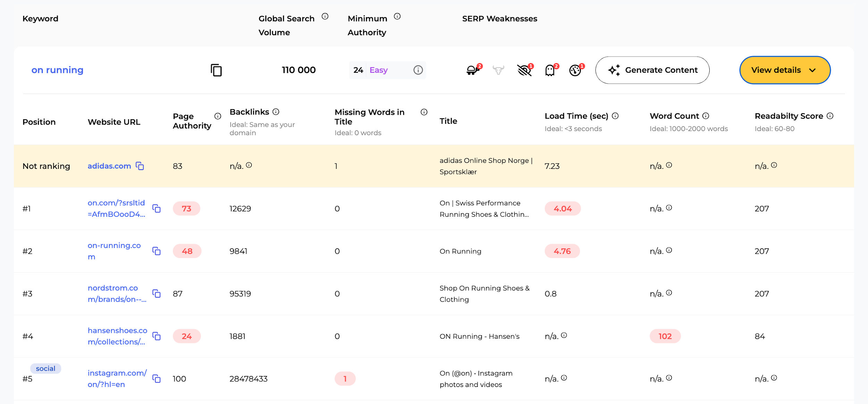Click the View details chevron arrow
Image resolution: width=868 pixels, height=404 pixels.
pos(812,70)
